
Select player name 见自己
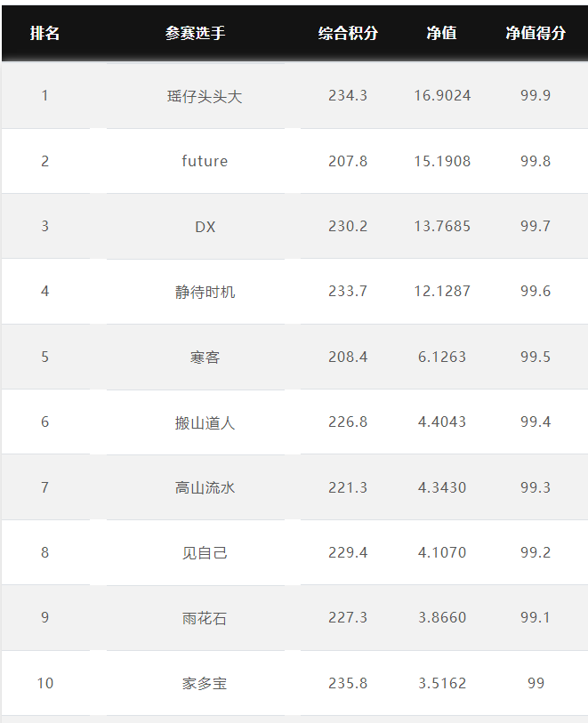point(205,552)
